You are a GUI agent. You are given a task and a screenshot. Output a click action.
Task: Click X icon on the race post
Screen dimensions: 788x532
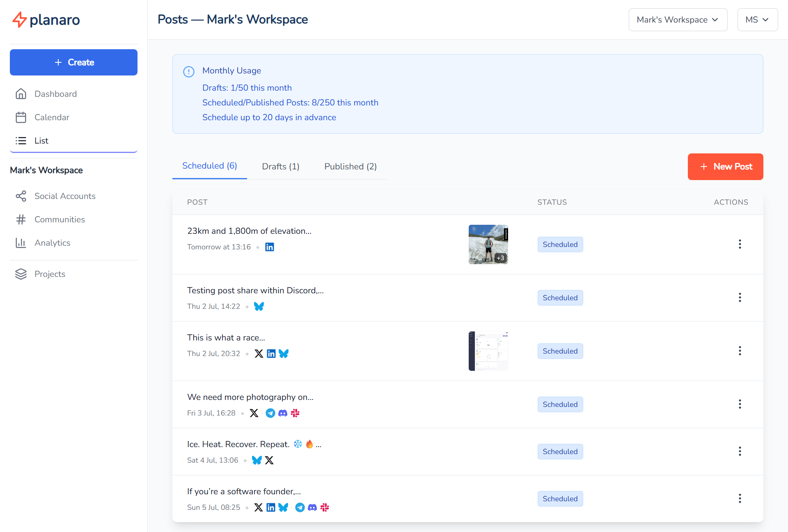259,354
